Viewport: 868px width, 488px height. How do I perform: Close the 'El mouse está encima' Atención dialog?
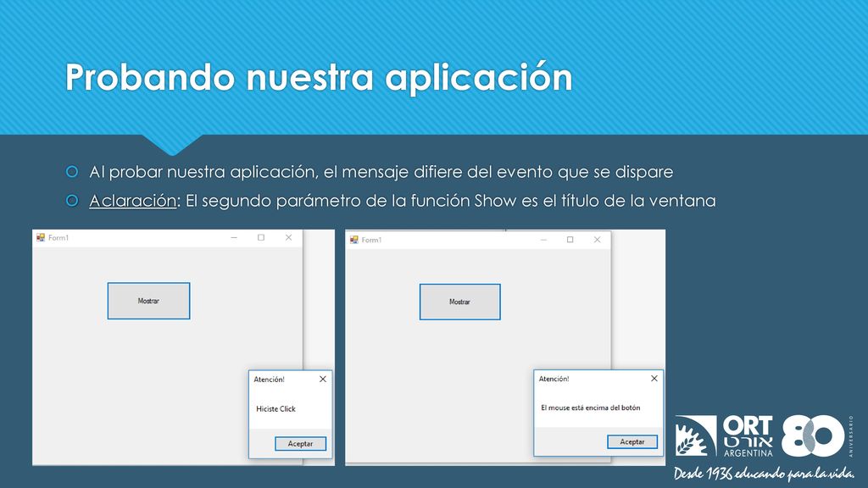654,379
